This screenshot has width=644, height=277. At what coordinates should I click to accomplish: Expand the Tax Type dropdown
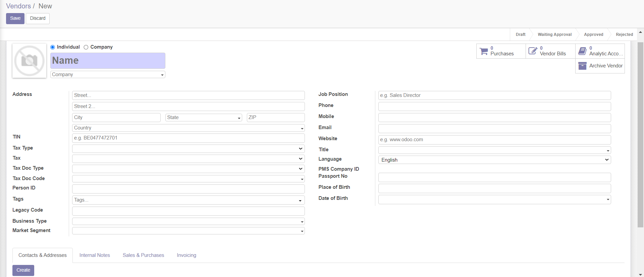coord(188,149)
